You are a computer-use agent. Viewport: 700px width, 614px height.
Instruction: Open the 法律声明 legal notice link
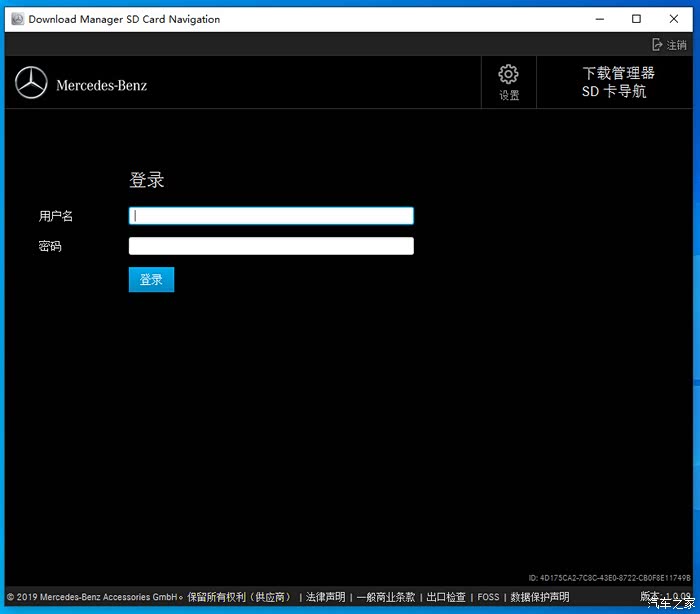click(x=325, y=597)
